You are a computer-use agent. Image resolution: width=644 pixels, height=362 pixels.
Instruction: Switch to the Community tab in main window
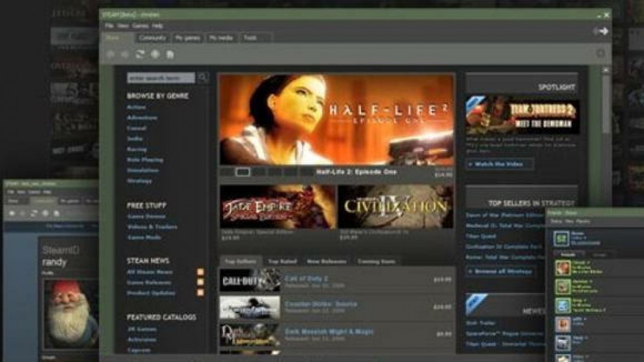(x=152, y=38)
